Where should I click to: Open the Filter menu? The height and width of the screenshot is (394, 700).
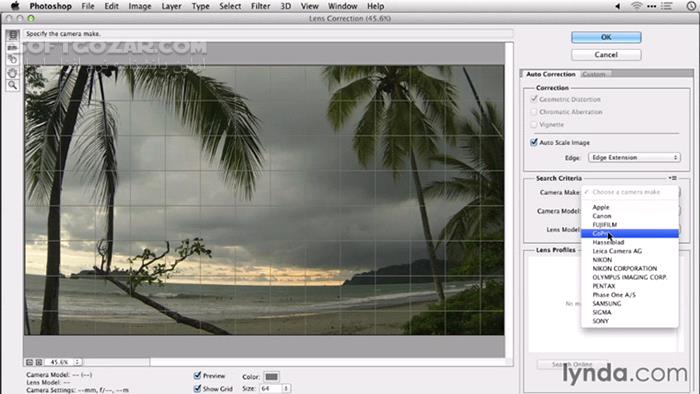point(260,6)
